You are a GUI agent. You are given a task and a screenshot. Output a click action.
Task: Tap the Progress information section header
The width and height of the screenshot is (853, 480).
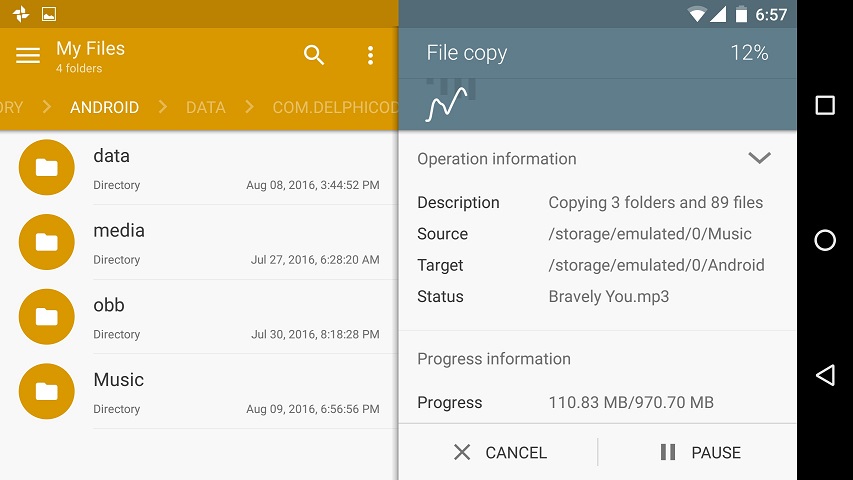tap(494, 359)
